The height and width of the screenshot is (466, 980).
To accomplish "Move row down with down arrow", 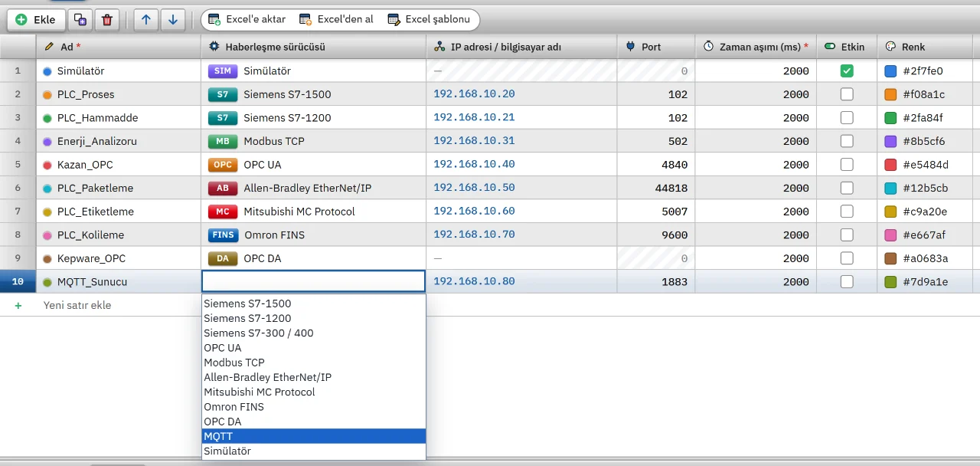I will click(172, 20).
